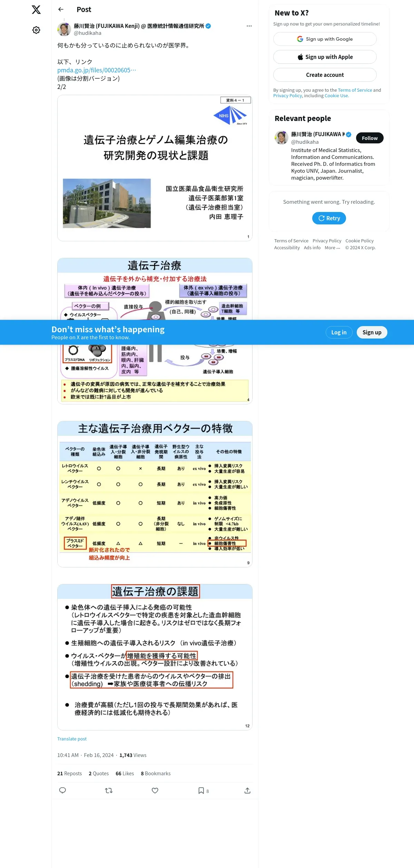Click the Create account button
The width and height of the screenshot is (414, 868).
coord(325,75)
